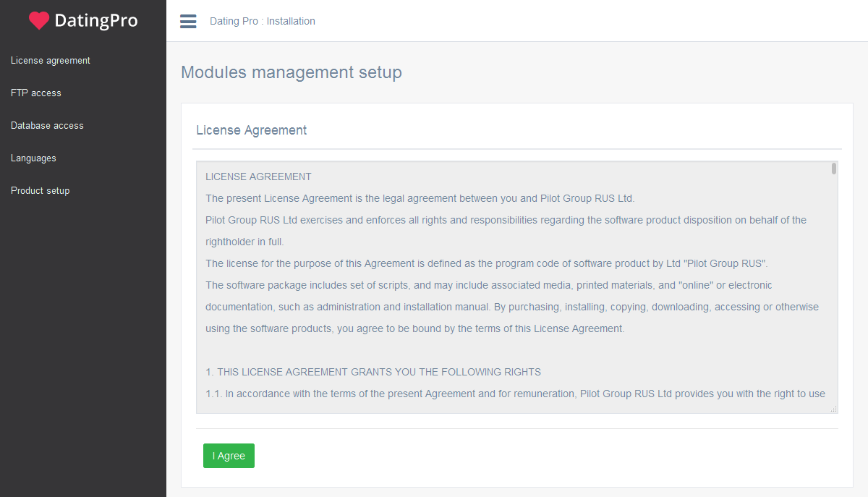Click the Dating Pro : Installation breadcrumb
Image resolution: width=868 pixels, height=497 pixels.
coord(263,22)
